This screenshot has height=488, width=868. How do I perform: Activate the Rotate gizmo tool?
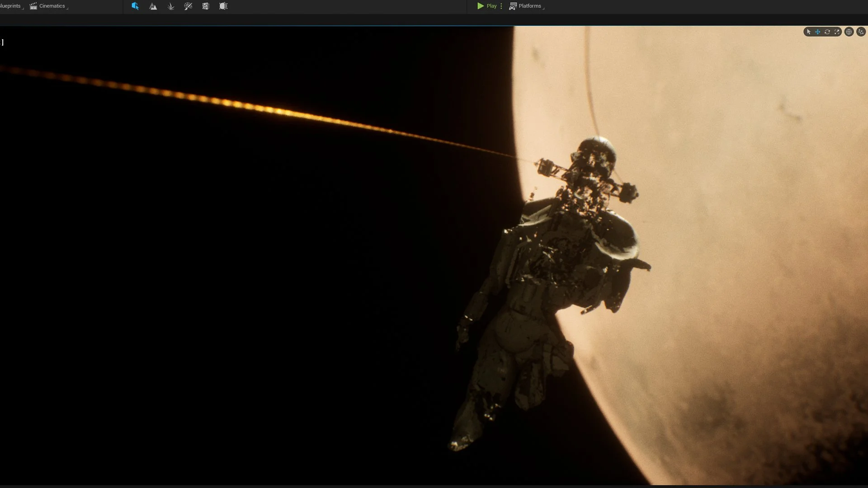(x=827, y=32)
